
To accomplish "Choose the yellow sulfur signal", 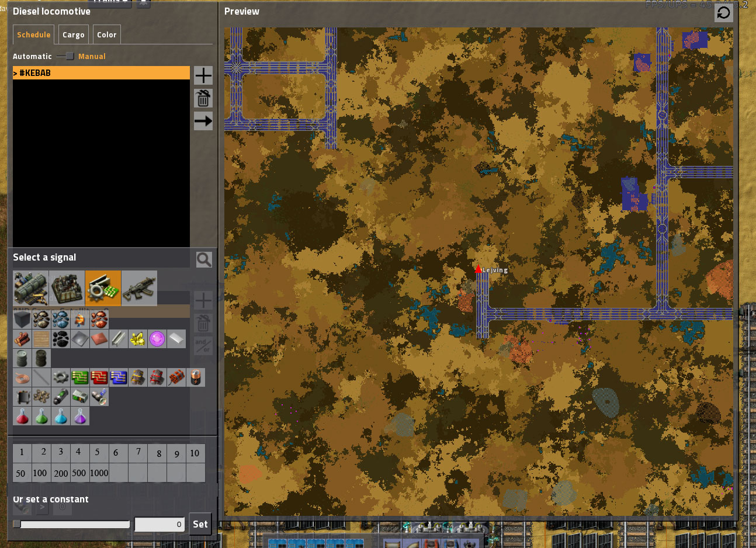I will 138,339.
